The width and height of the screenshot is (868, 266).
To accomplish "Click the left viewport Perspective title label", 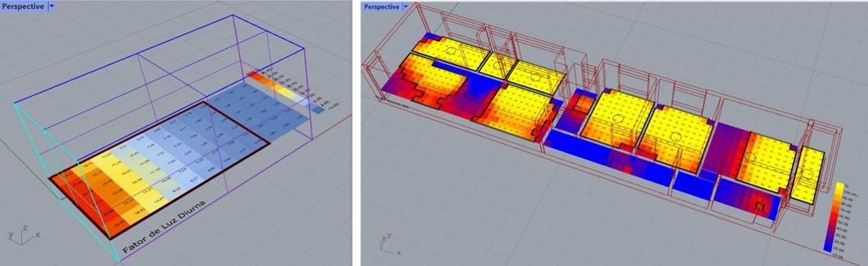I will pos(24,6).
